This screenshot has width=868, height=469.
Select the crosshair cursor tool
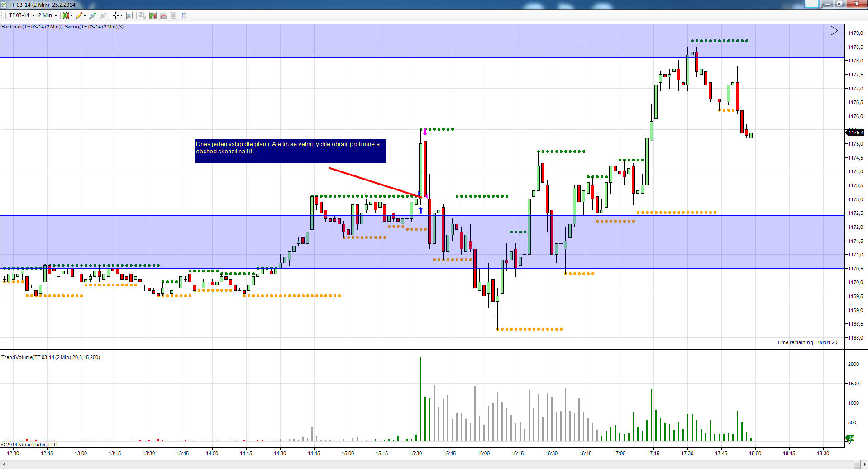(x=116, y=15)
